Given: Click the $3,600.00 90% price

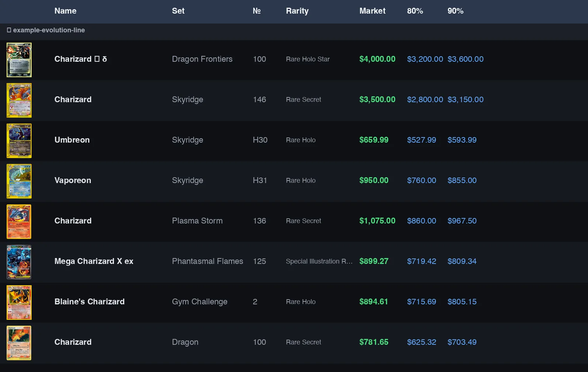Looking at the screenshot, I should (x=466, y=59).
